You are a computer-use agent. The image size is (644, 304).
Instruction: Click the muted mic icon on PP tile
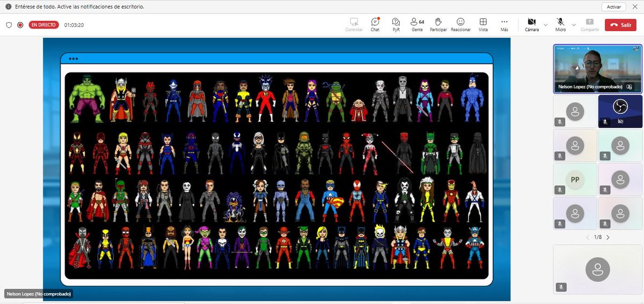(560, 190)
